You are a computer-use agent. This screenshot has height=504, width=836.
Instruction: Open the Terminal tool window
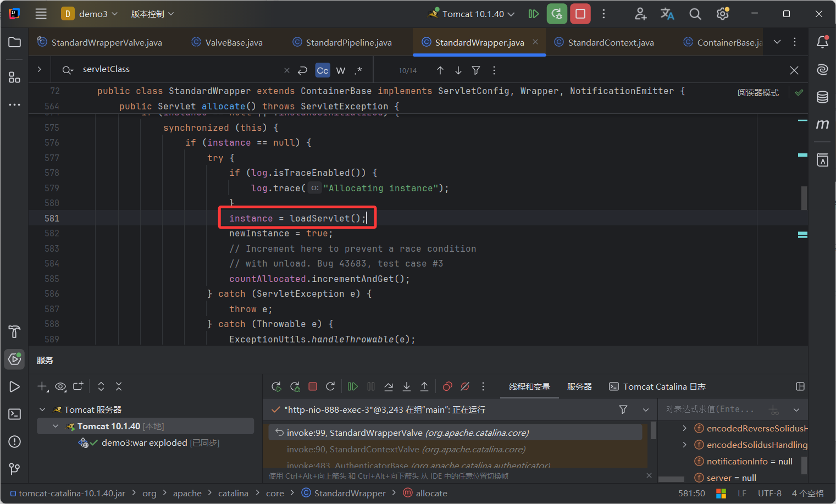tap(14, 414)
